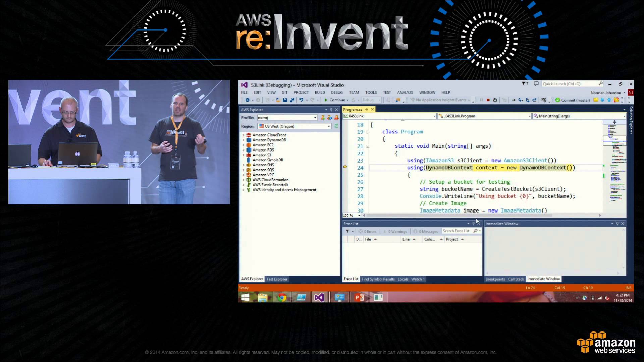Click the Visual Studio icon in the taskbar

(319, 297)
